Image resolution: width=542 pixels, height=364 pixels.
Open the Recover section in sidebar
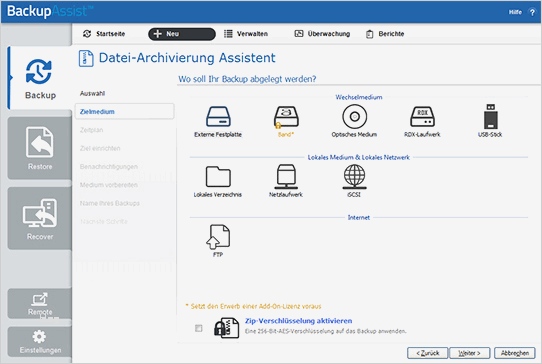click(x=40, y=218)
